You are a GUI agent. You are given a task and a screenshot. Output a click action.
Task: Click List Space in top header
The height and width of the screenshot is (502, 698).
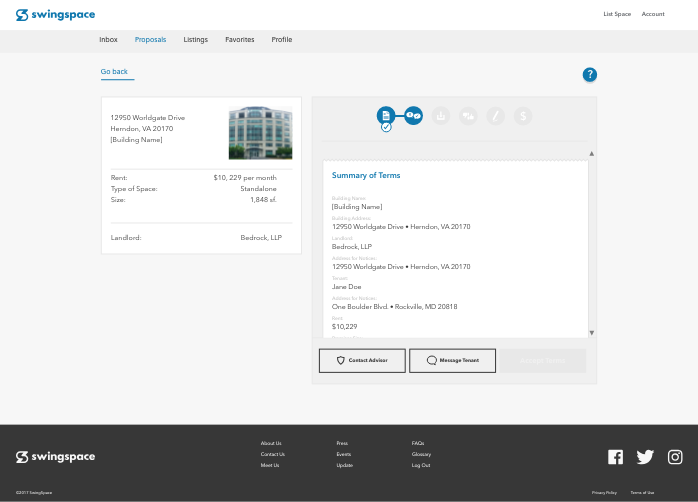617,14
